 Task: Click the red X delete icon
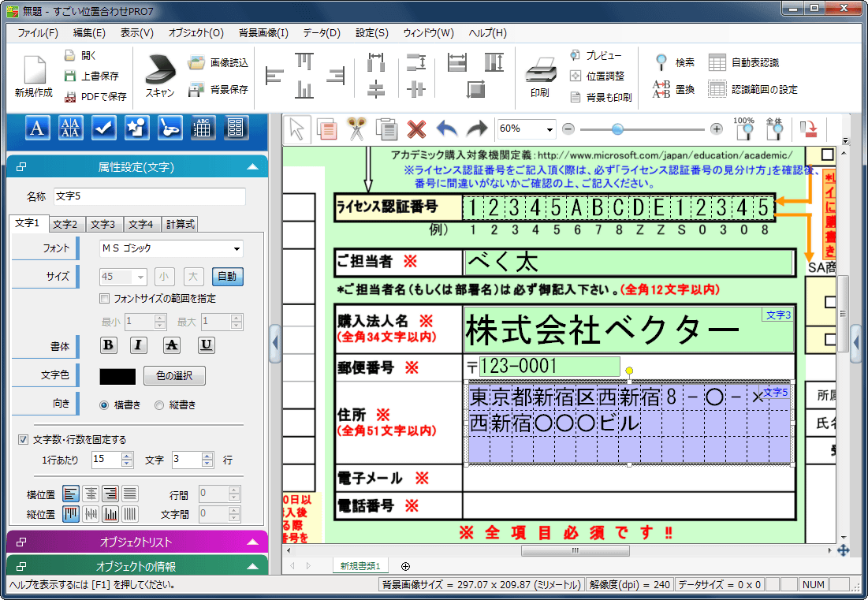[x=416, y=129]
